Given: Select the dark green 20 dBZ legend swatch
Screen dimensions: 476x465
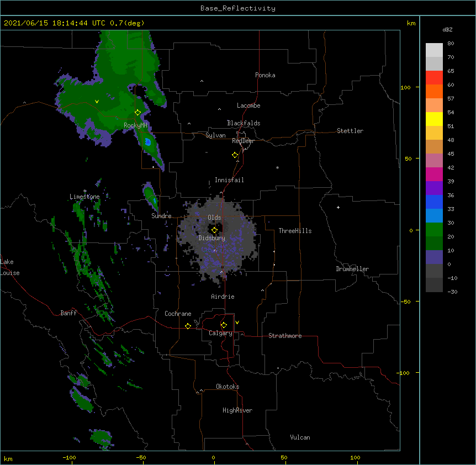Looking at the screenshot, I should point(434,243).
